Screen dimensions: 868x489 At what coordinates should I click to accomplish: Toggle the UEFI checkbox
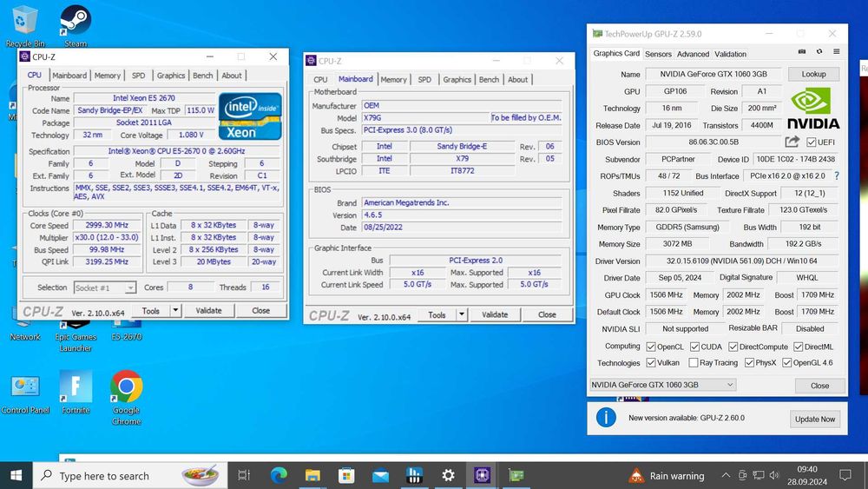coord(811,142)
